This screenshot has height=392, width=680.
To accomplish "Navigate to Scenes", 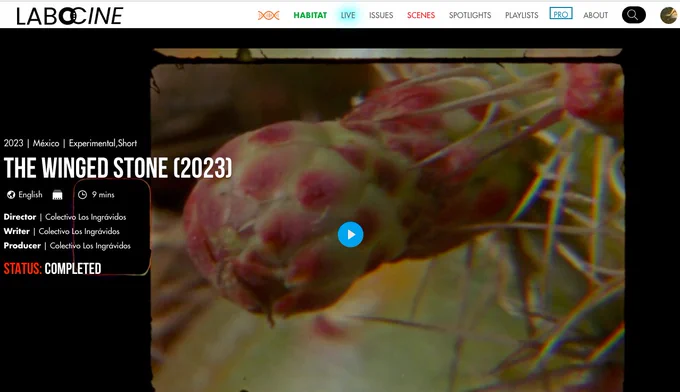I will tap(421, 15).
